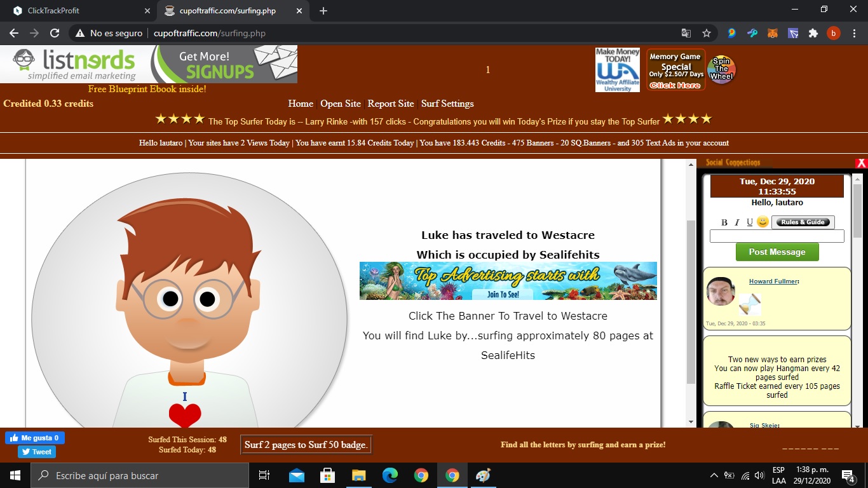Click the hourglass image in Howard's message
Viewport: 868px width, 488px height.
(x=749, y=304)
